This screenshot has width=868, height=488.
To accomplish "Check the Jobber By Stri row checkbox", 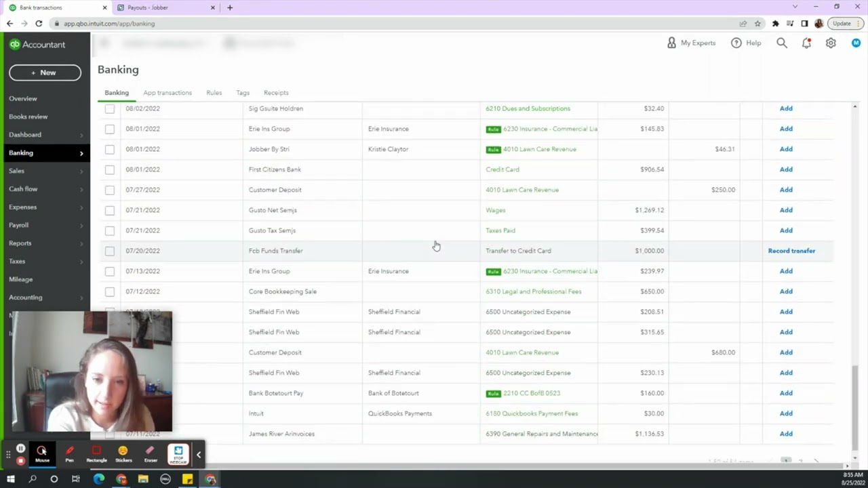I will tap(110, 149).
